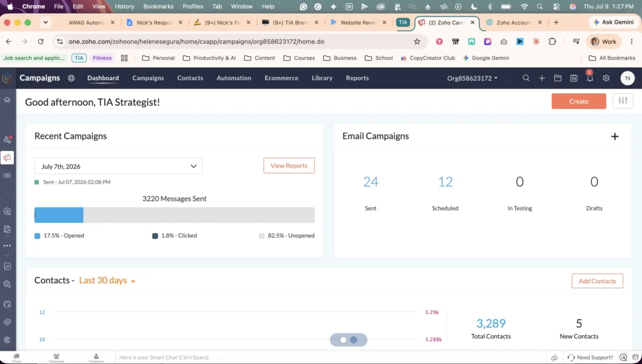Select the Campaigns megaphone icon in sidebar
Screen dimensions: 642x364
pos(7,157)
